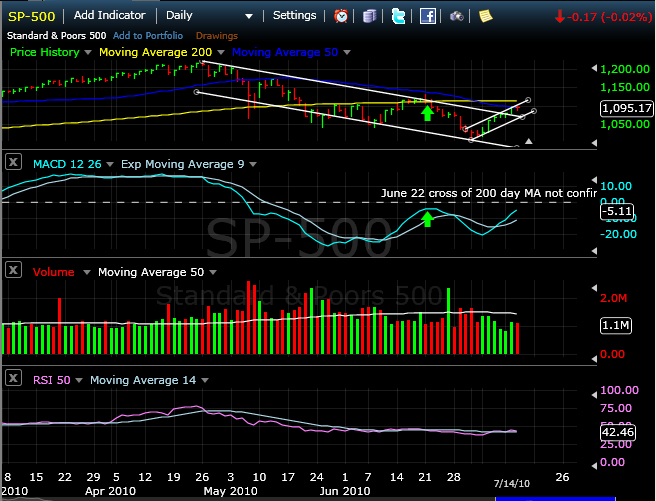The width and height of the screenshot is (656, 501).
Task: Click the camera snapshot icon
Action: 457,16
